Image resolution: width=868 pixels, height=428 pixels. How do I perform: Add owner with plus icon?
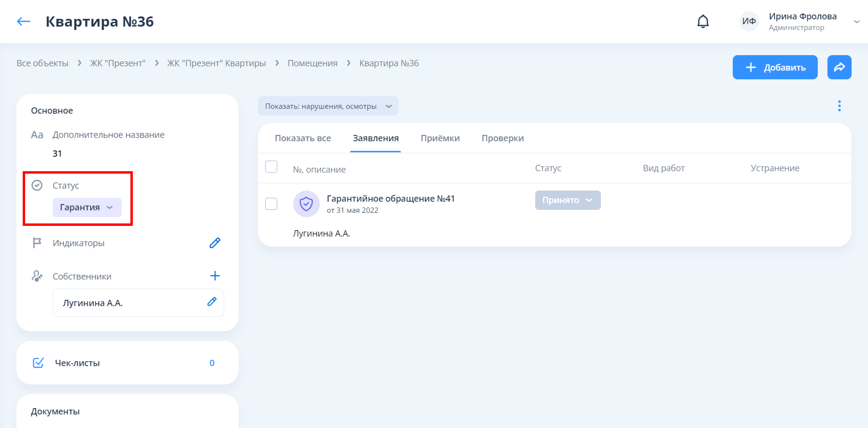[x=215, y=276]
